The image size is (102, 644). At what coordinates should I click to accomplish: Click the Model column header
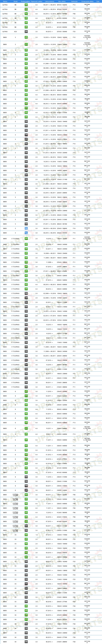[x=15, y=1]
